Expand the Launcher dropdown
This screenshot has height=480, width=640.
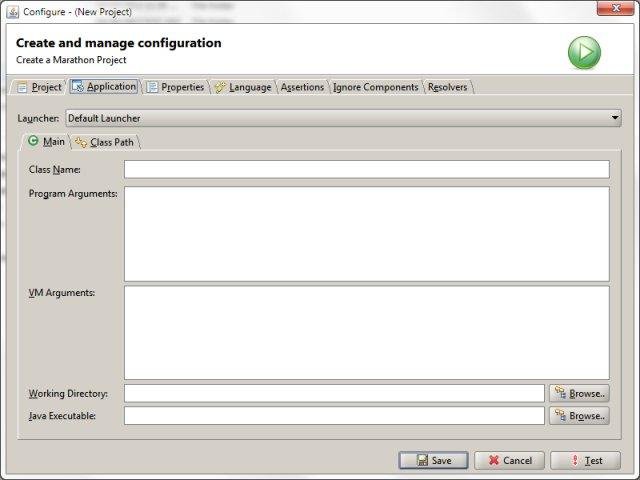coord(343,118)
